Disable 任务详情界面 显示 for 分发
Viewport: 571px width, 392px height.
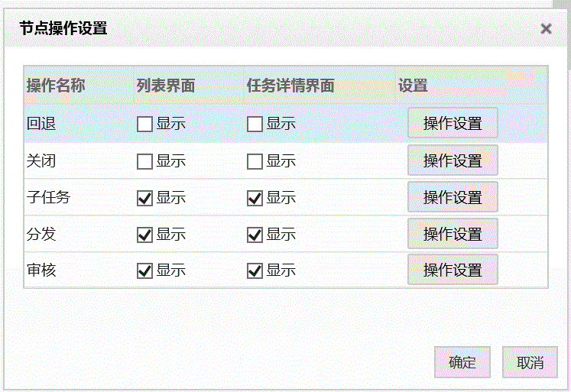pyautogui.click(x=255, y=235)
